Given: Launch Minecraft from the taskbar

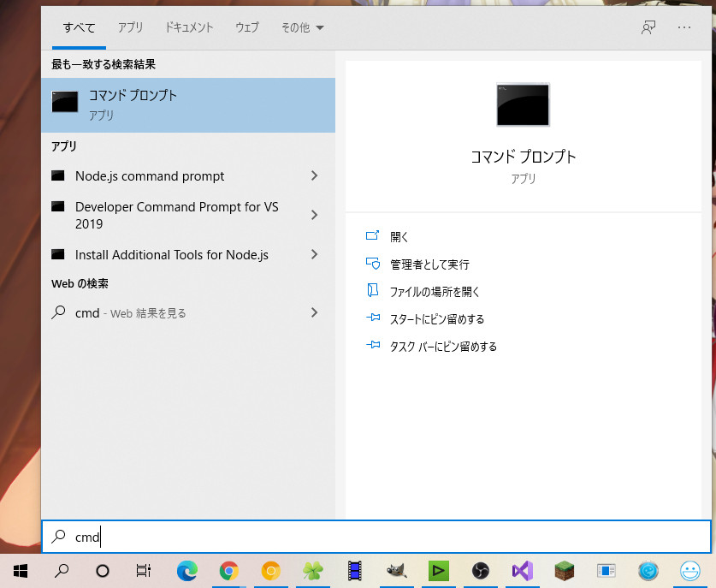Looking at the screenshot, I should [x=564, y=571].
